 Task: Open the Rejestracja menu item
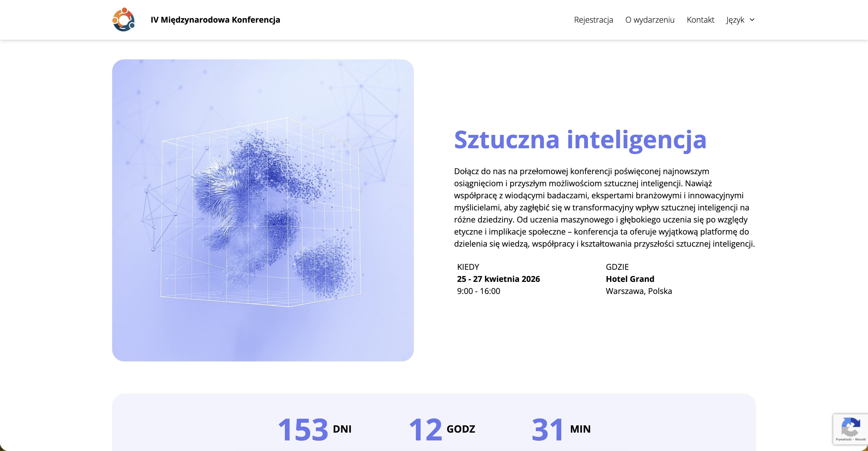[594, 20]
